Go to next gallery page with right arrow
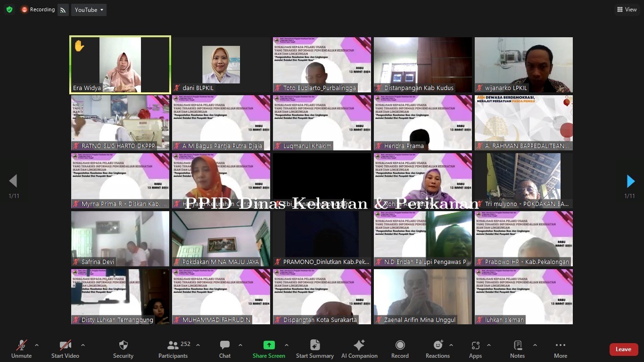The width and height of the screenshot is (644, 362). click(x=630, y=181)
